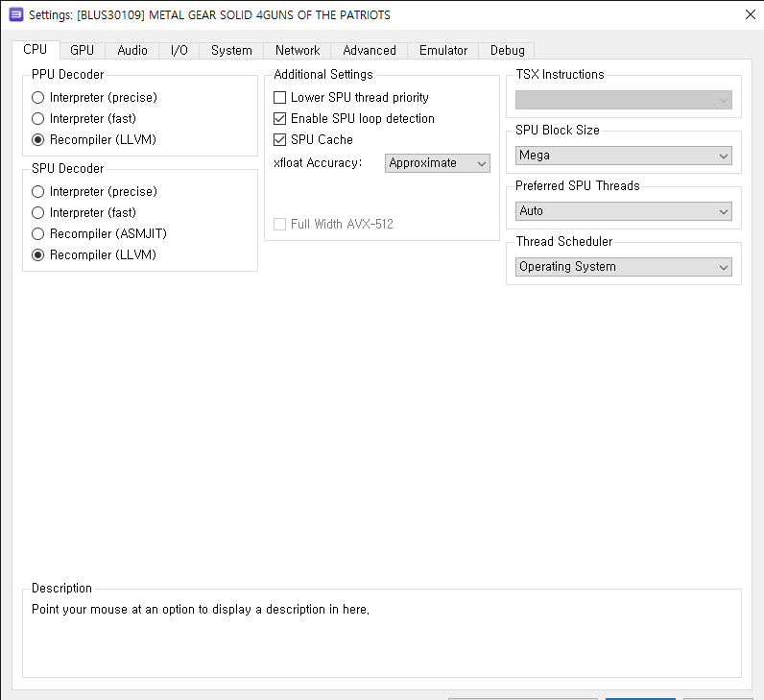Open the Emulator tab
The width and height of the screenshot is (764, 700).
pos(442,50)
